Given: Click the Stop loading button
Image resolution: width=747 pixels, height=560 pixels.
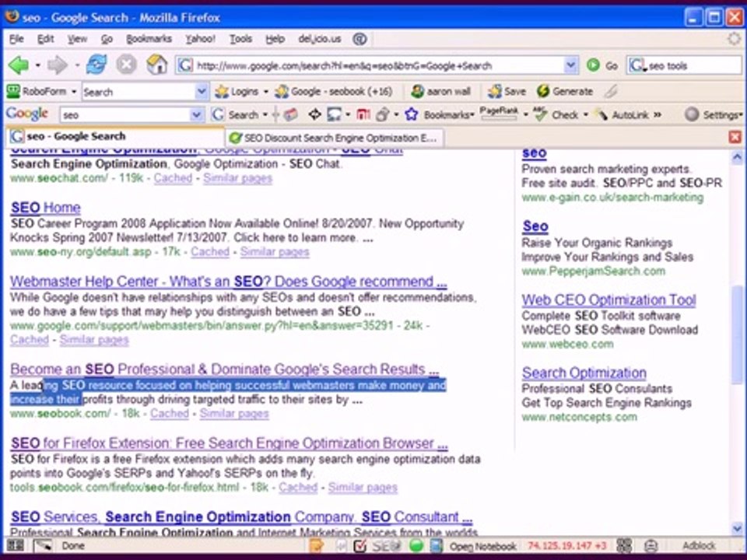Looking at the screenshot, I should coord(126,65).
